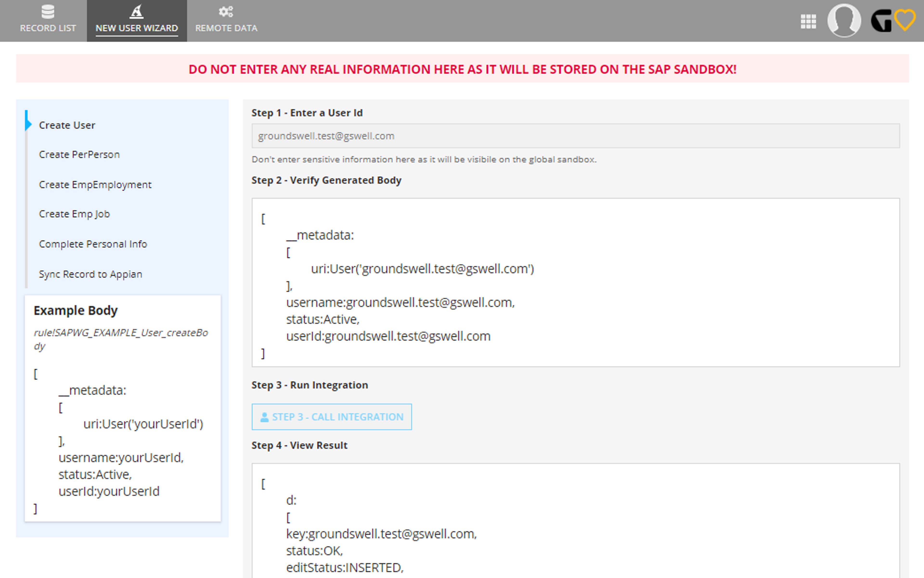This screenshot has height=578, width=924.
Task: Click the uri:User('groundswell.test@gswell.com') line
Action: (x=422, y=269)
